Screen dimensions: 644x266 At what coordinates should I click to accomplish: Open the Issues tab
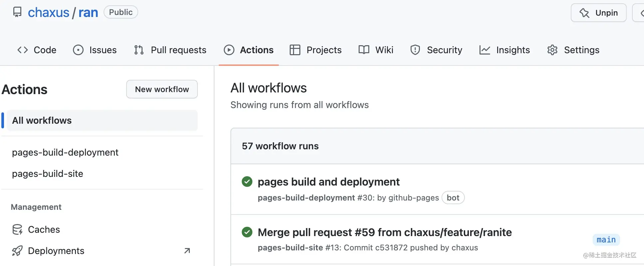(x=95, y=50)
